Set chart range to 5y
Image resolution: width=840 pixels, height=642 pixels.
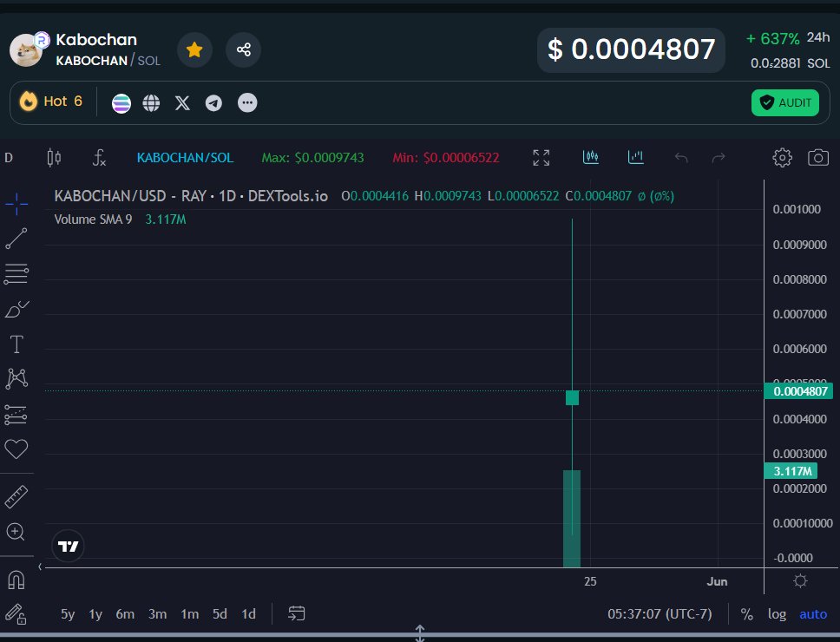click(68, 614)
